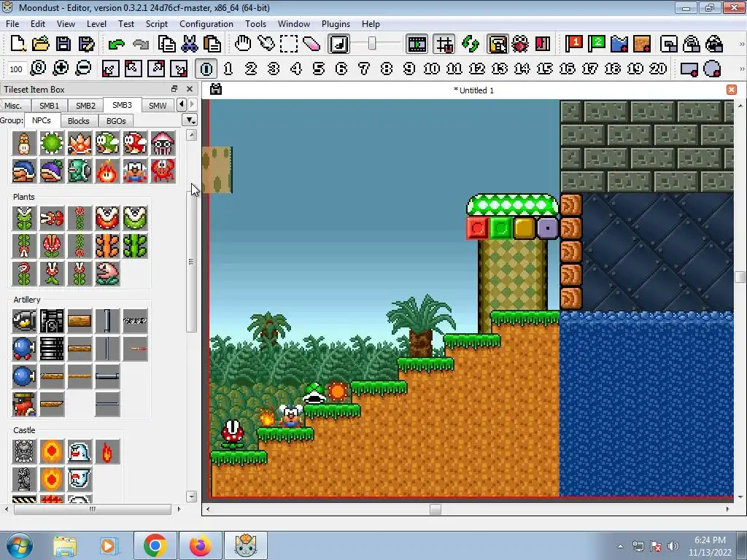Click the red switch block in level
The height and width of the screenshot is (560, 747).
coord(477,228)
